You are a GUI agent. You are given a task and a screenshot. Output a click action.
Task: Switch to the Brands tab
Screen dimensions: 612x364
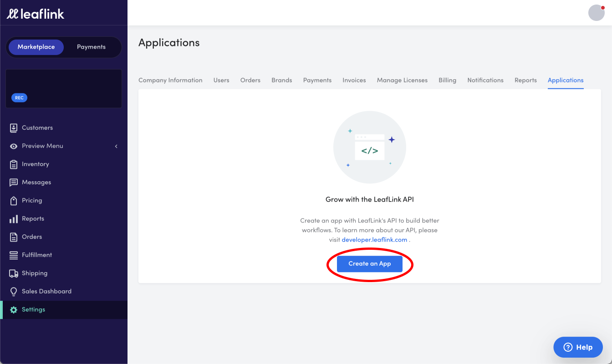[x=282, y=80]
